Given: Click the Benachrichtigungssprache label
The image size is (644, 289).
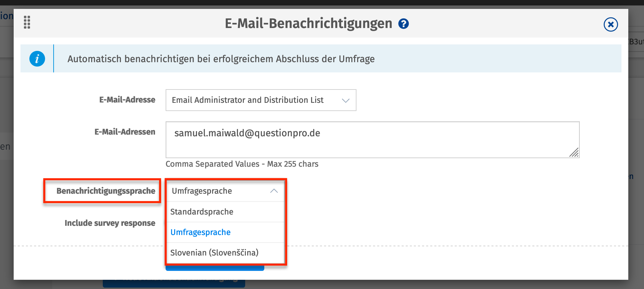Looking at the screenshot, I should point(106,191).
